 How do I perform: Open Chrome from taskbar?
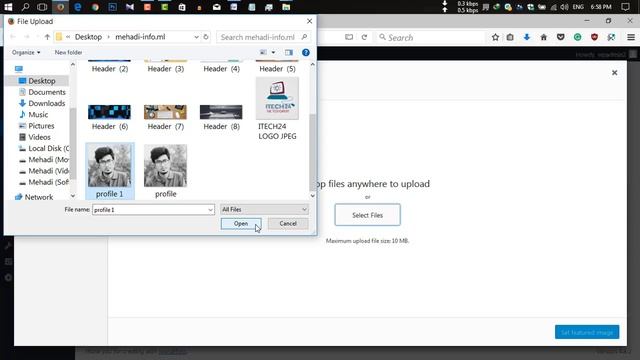pos(95,7)
